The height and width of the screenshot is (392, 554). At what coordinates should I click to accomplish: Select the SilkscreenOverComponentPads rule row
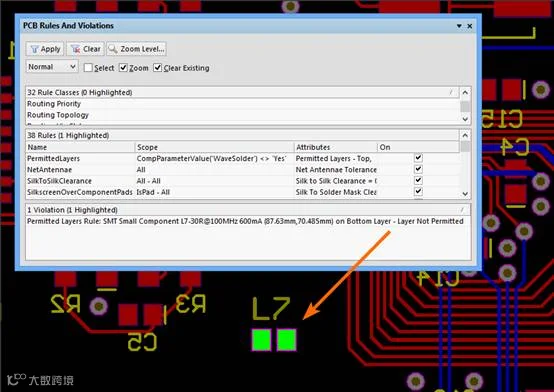coord(243,192)
